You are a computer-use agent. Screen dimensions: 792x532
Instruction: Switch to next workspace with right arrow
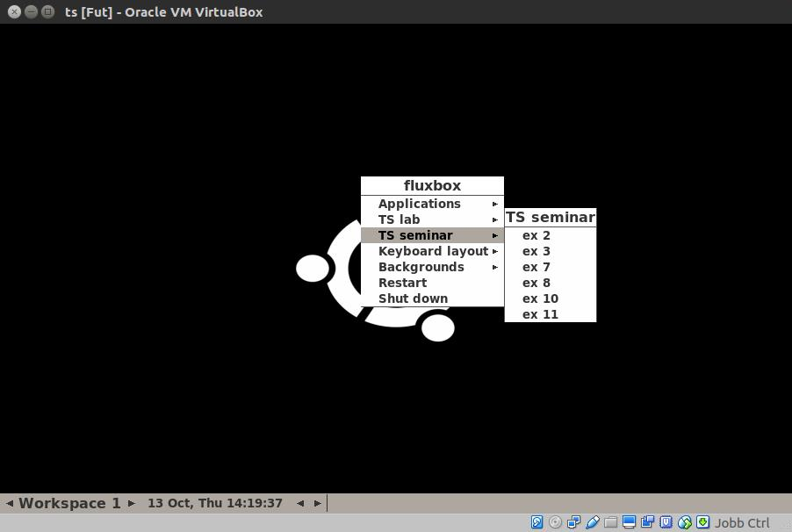[x=132, y=503]
